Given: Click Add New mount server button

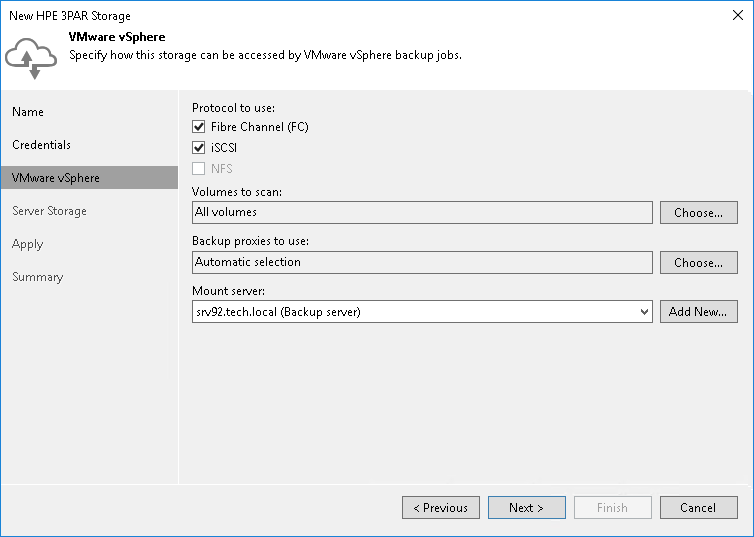Looking at the screenshot, I should coord(699,312).
